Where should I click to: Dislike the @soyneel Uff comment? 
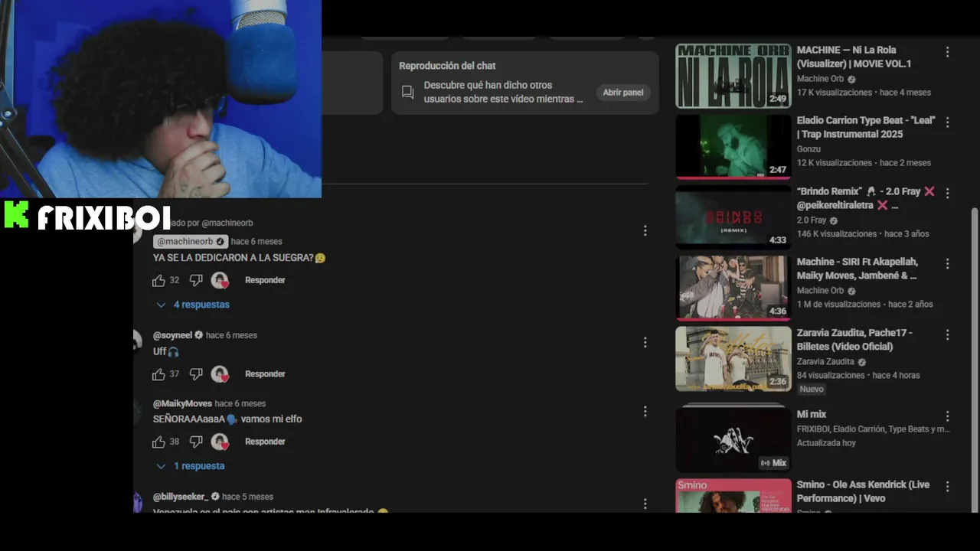pos(196,374)
